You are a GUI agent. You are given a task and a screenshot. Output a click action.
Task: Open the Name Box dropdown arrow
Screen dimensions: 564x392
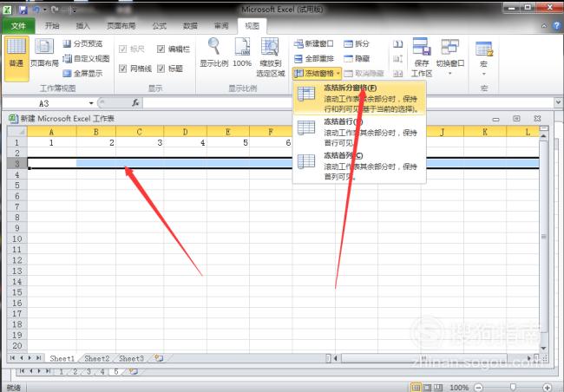[91, 103]
